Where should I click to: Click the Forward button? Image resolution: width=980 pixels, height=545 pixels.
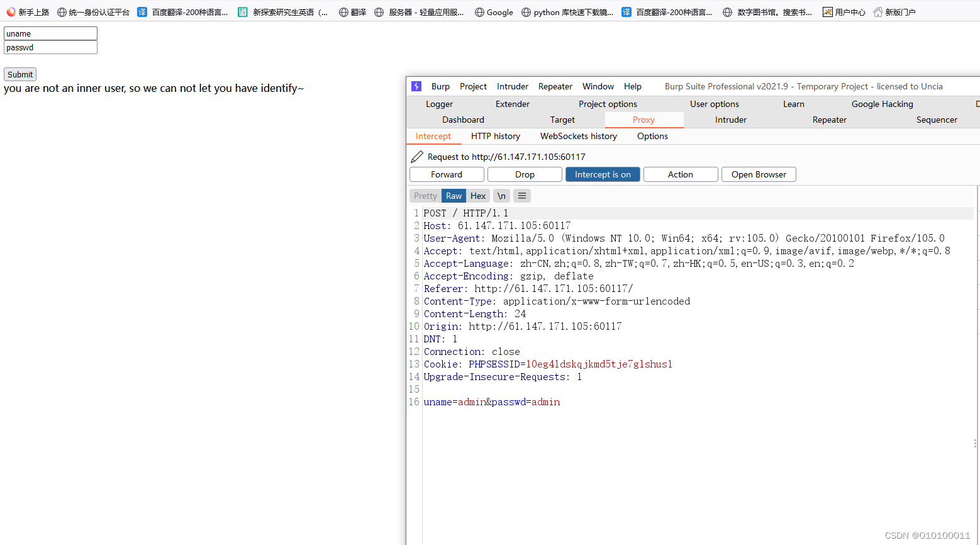tap(447, 174)
